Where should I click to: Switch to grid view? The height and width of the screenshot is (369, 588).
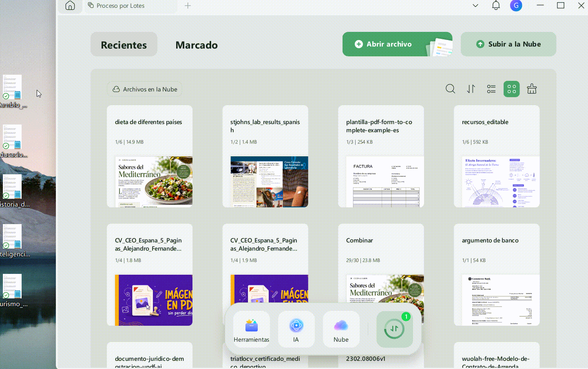512,89
